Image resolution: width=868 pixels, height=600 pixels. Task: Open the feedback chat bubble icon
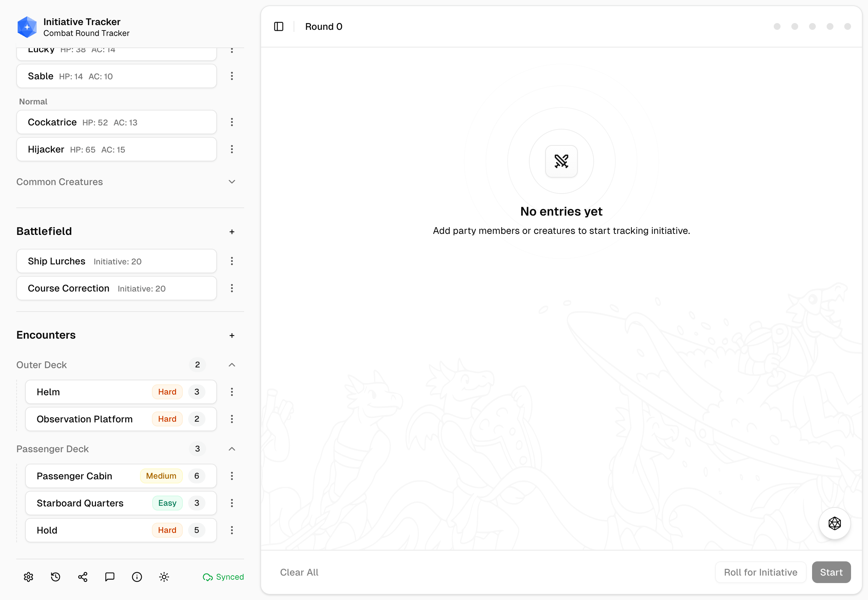[x=110, y=577]
